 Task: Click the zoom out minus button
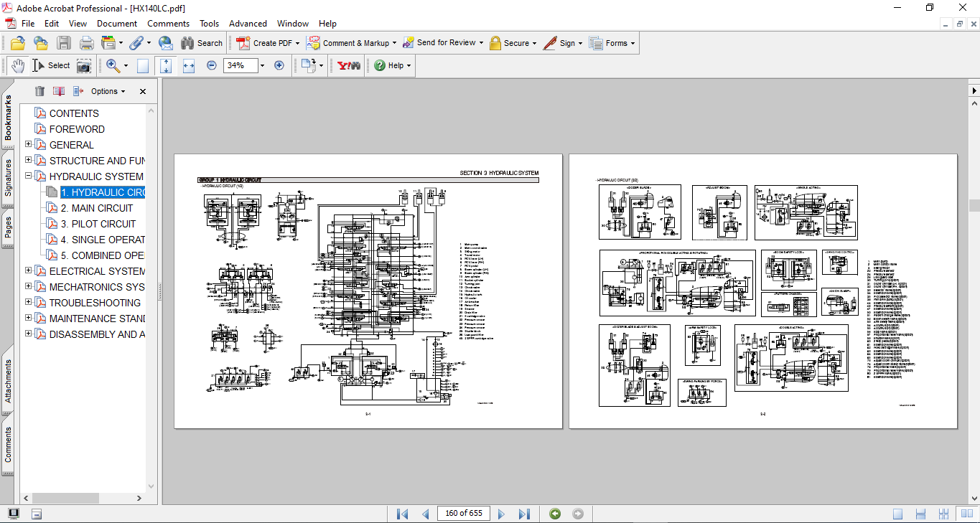(212, 65)
